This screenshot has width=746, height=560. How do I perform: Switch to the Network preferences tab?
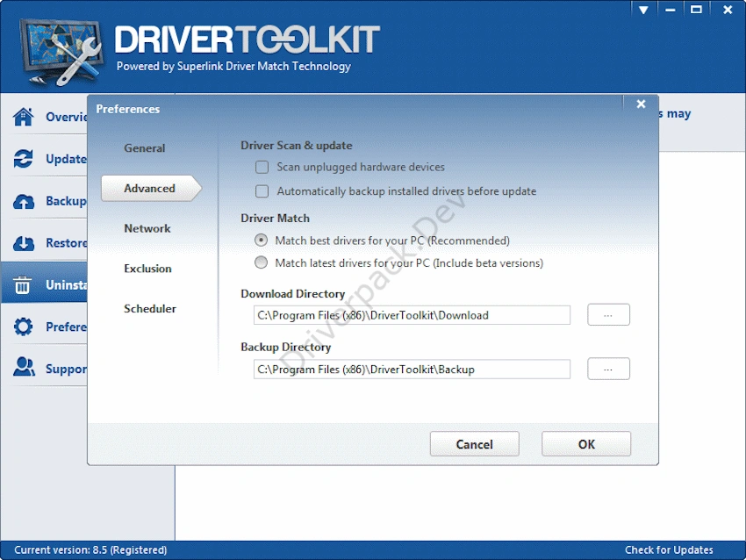[x=147, y=228]
